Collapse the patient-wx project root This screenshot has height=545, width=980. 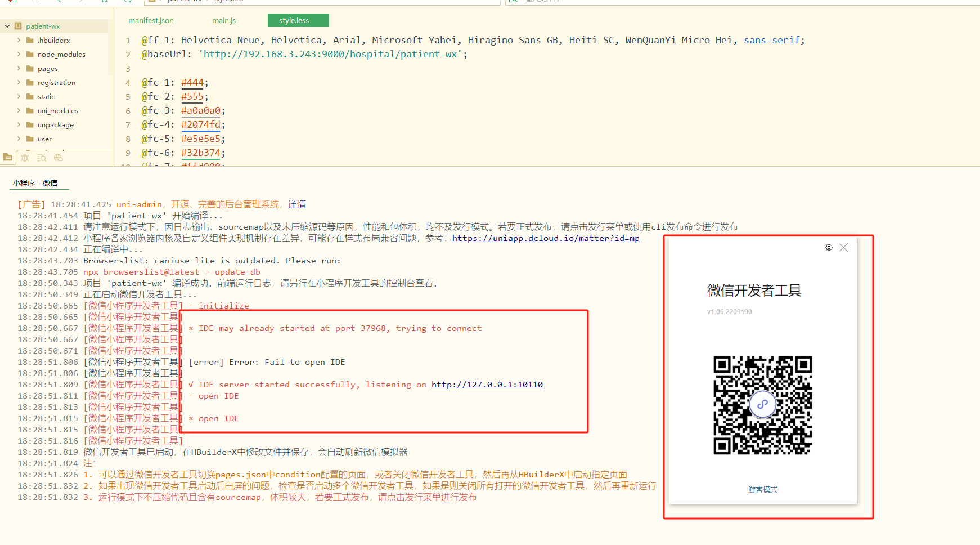click(x=7, y=26)
